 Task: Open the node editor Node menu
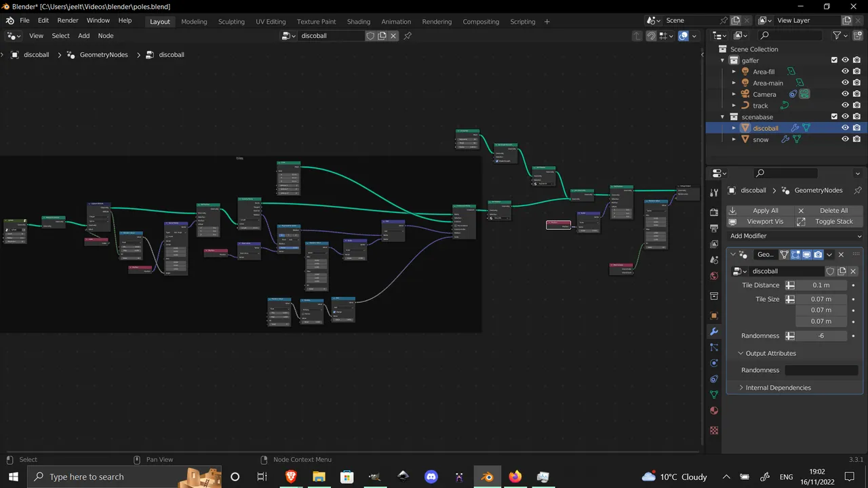(106, 36)
